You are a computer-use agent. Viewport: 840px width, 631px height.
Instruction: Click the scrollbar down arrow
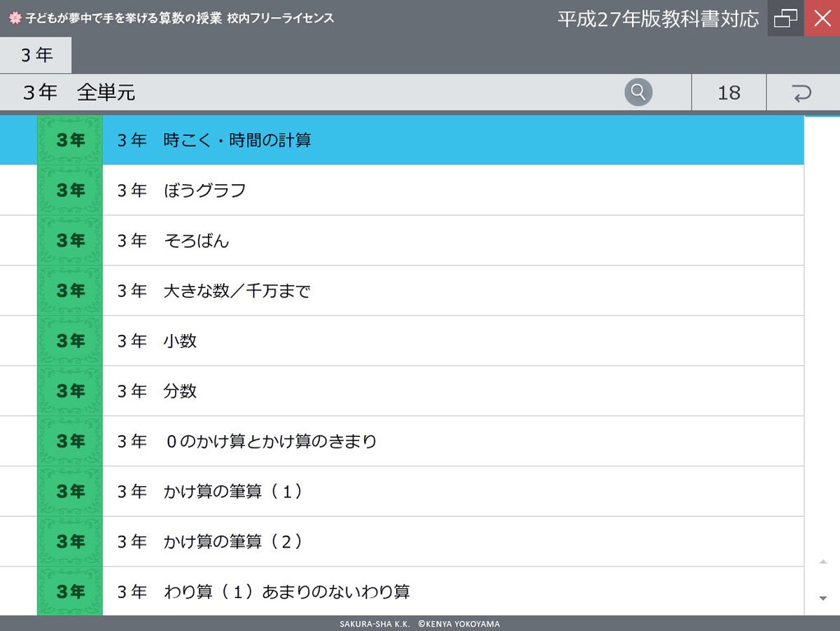tap(822, 599)
